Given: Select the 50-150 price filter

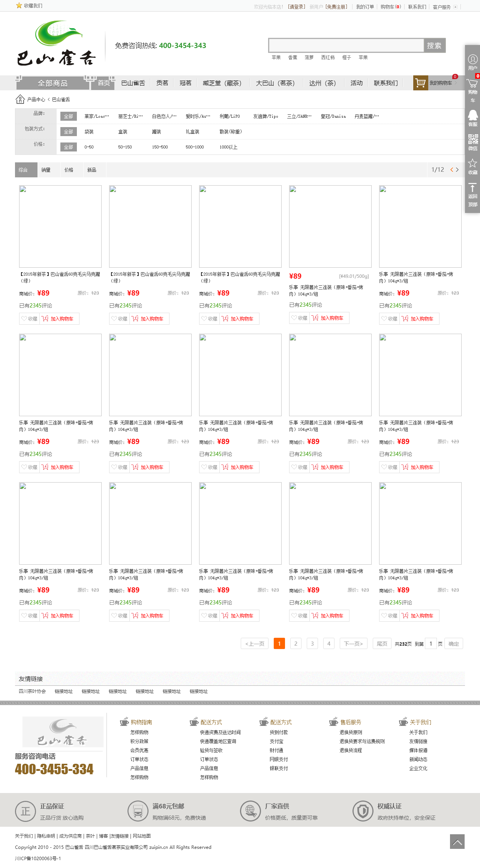Looking at the screenshot, I should point(125,147).
